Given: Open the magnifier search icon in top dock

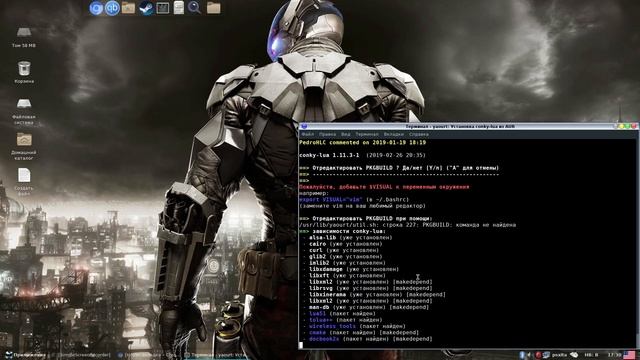Looking at the screenshot, I should click(x=195, y=8).
